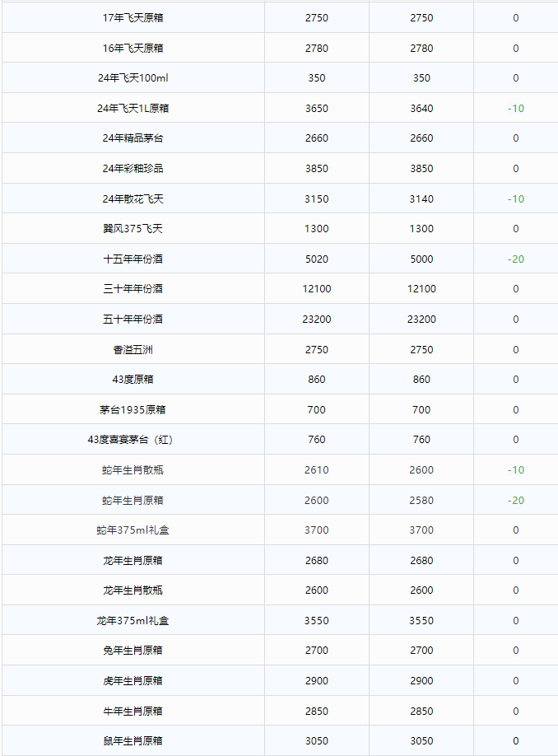Click the 3650 price value
This screenshot has height=756, width=558.
tap(317, 109)
